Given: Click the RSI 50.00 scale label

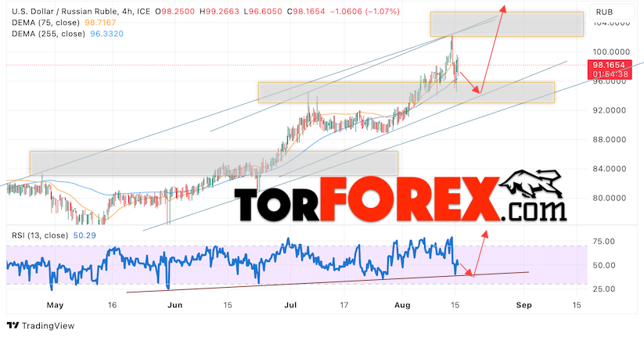Looking at the screenshot, I should [604, 265].
